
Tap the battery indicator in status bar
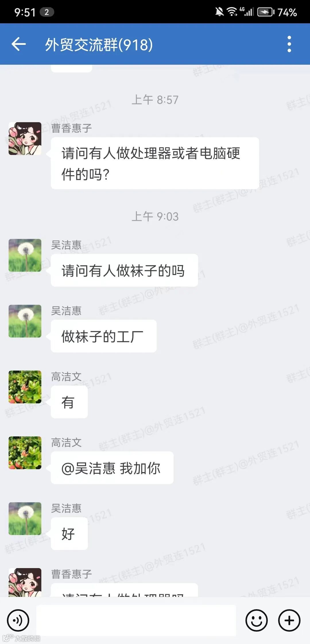pyautogui.click(x=266, y=12)
